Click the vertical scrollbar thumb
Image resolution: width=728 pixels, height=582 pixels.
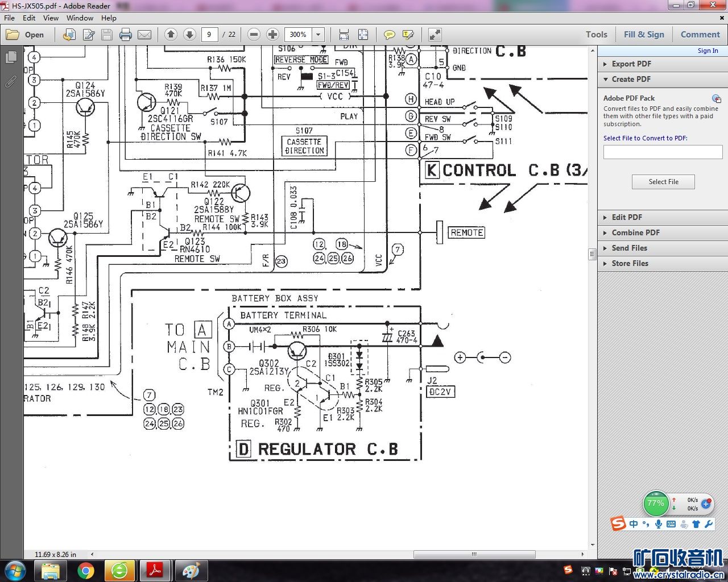click(592, 253)
